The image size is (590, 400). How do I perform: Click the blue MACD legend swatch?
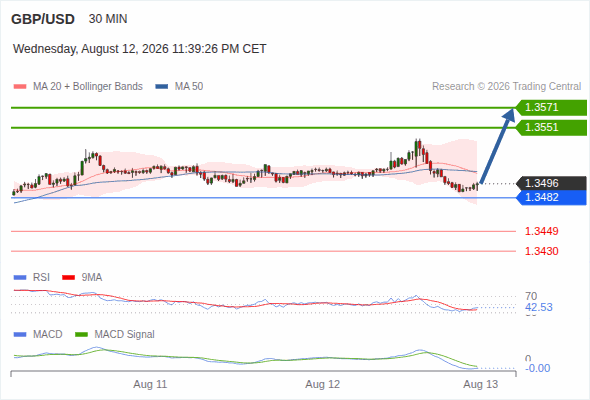(20, 335)
